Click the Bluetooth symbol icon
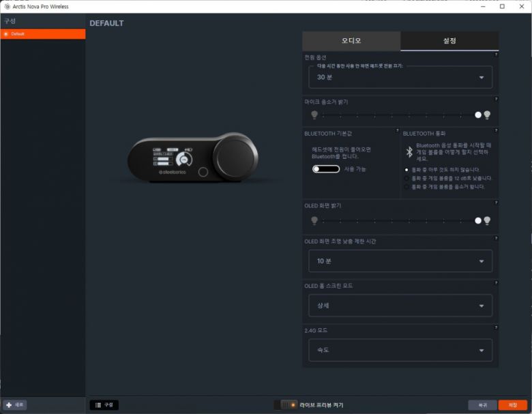Image resolution: width=532 pixels, height=414 pixels. point(409,151)
